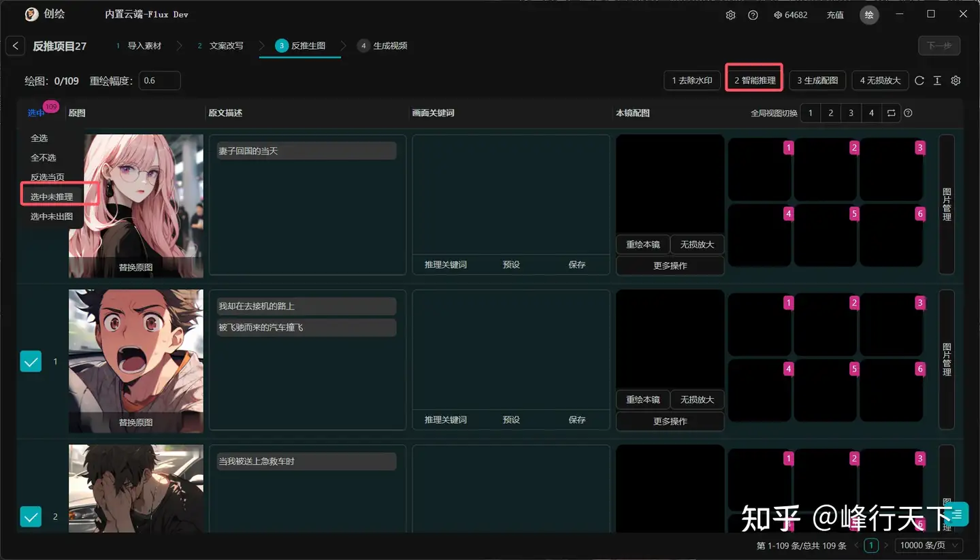Click 重绘本镜 in the first row
Viewport: 980px width, 560px height.
click(643, 244)
